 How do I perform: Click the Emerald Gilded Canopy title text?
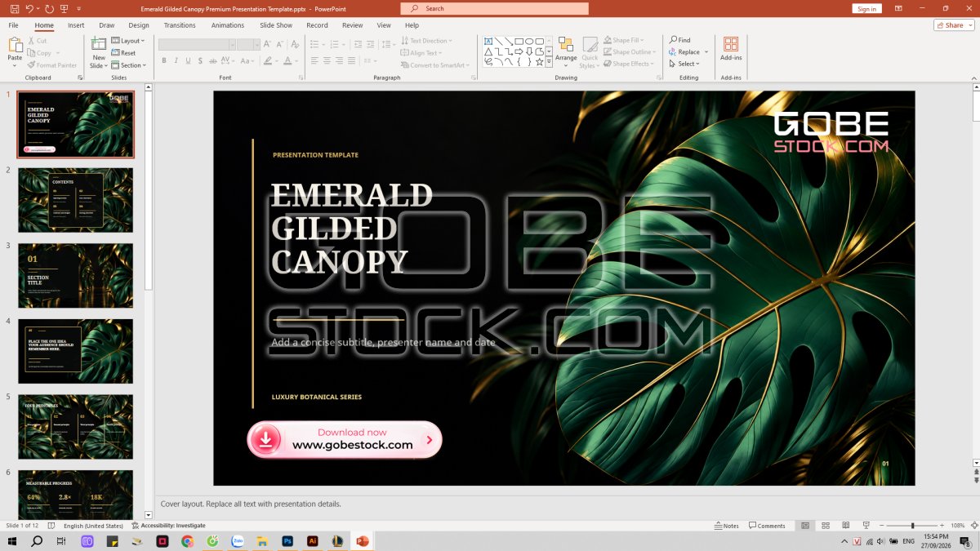click(x=351, y=228)
